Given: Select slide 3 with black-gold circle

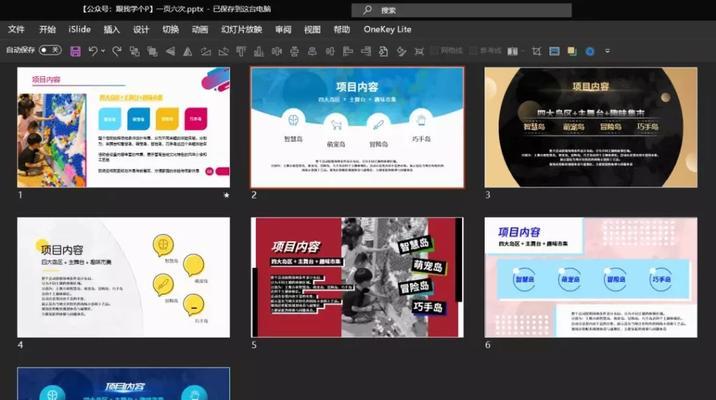Looking at the screenshot, I should (591, 127).
